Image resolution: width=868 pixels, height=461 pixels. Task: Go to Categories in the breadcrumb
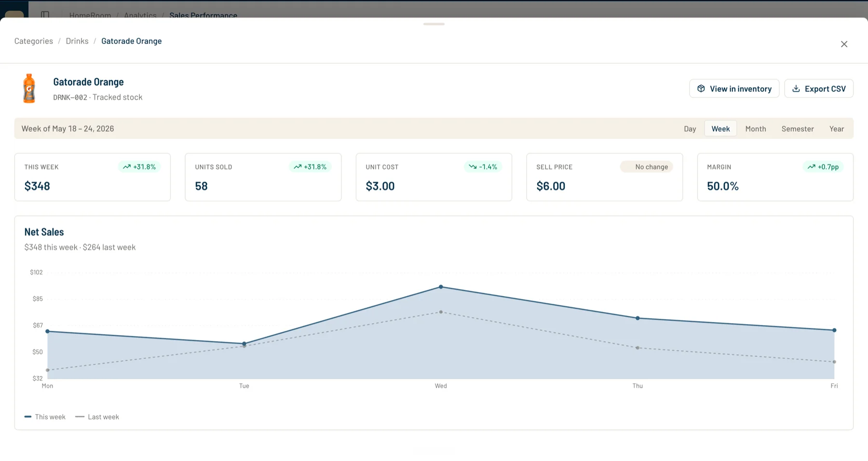pos(34,41)
